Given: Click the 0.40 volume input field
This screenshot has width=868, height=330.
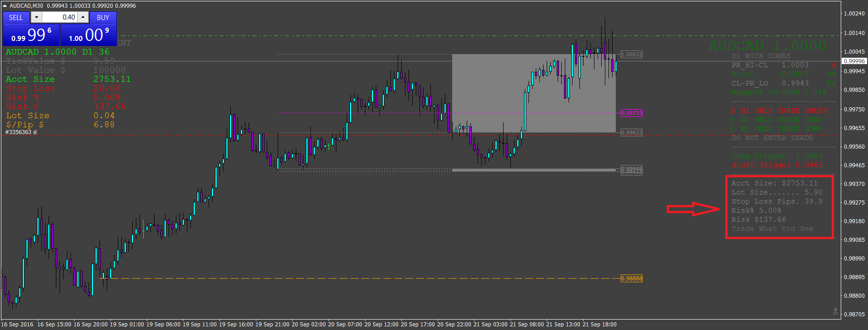Looking at the screenshot, I should (x=60, y=17).
